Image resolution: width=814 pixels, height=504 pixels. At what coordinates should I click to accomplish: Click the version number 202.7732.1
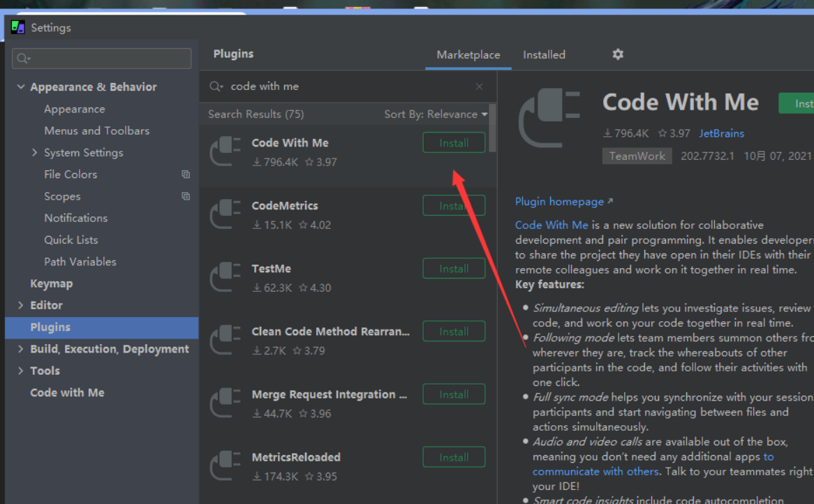pos(707,156)
